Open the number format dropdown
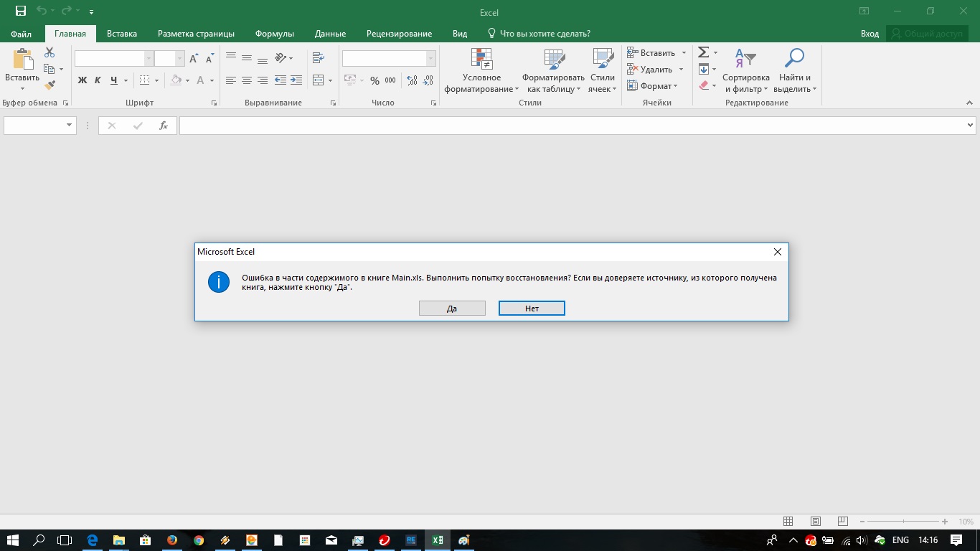Screen dimensions: 980x551 click(430, 59)
